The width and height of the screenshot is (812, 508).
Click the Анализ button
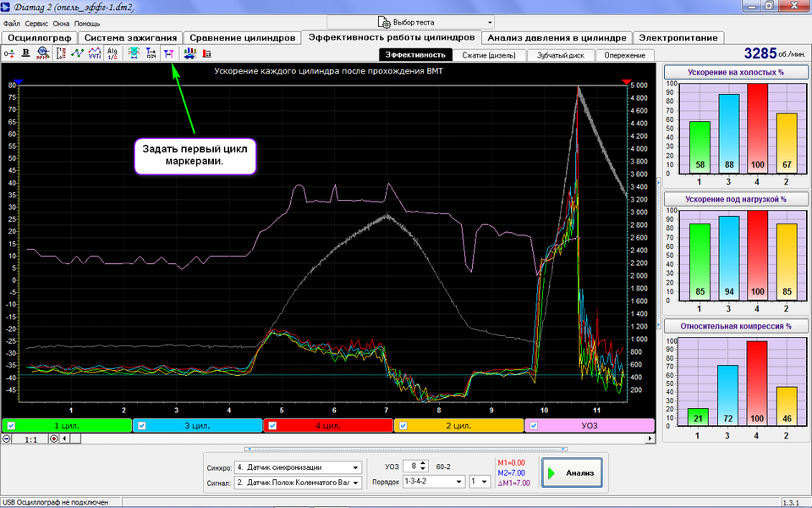coord(572,472)
